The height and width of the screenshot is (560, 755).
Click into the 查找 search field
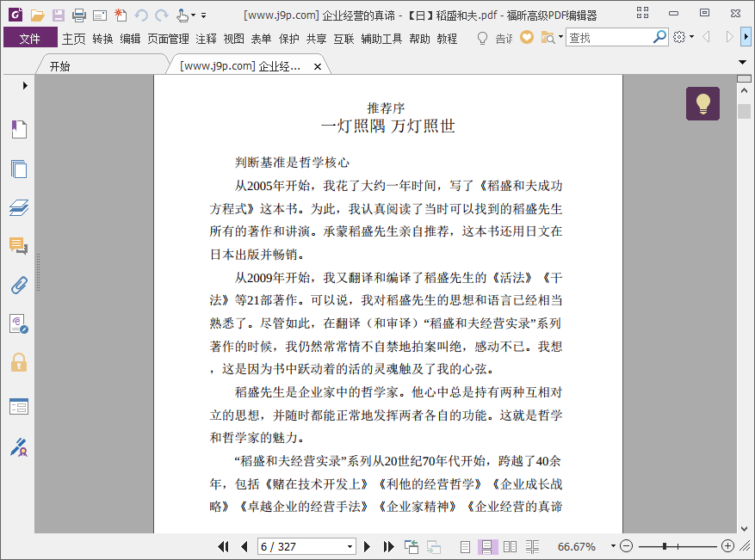[x=610, y=37]
